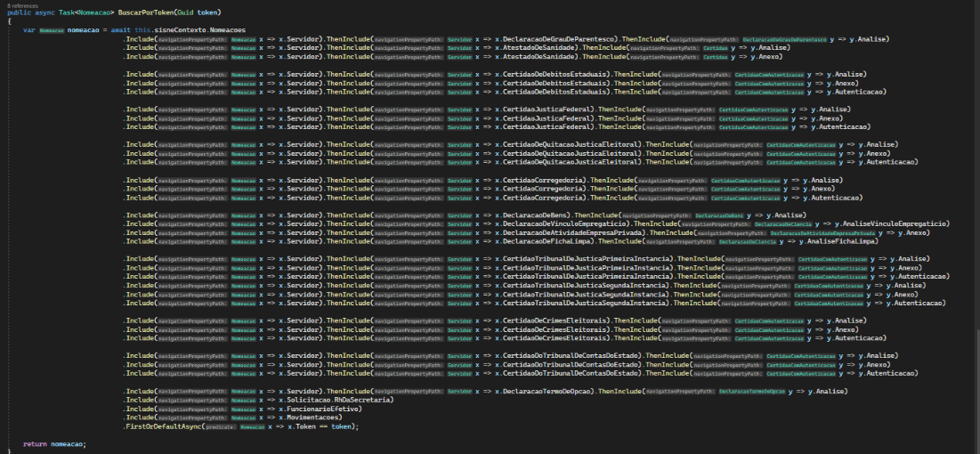Screen dimensions: 980x454
Task: Click y.AnaliseVinculoEmpregaticio lambda member
Action: pos(892,223)
